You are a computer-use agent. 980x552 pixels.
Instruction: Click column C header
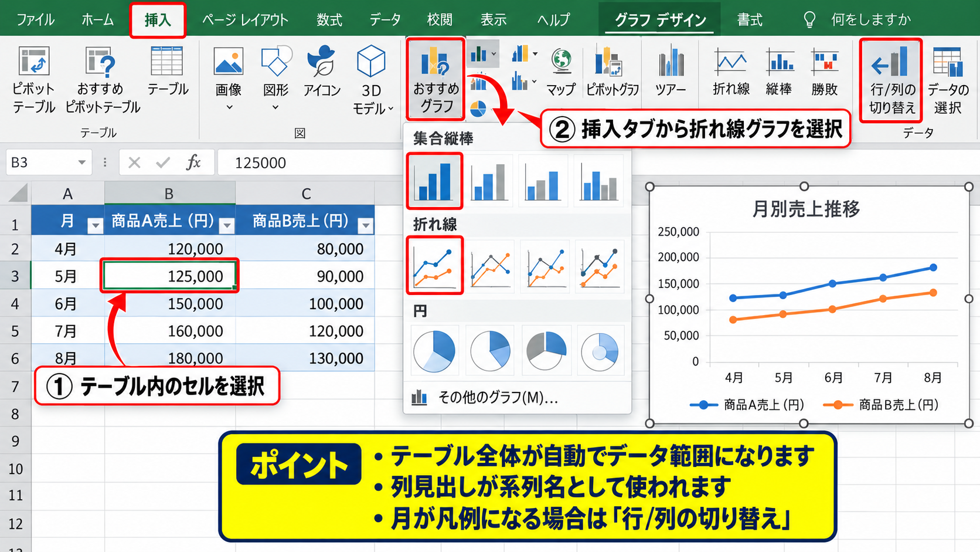(306, 194)
